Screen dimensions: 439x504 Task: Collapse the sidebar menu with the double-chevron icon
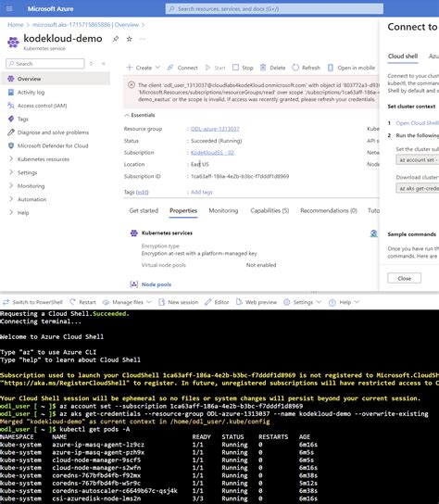104,64
